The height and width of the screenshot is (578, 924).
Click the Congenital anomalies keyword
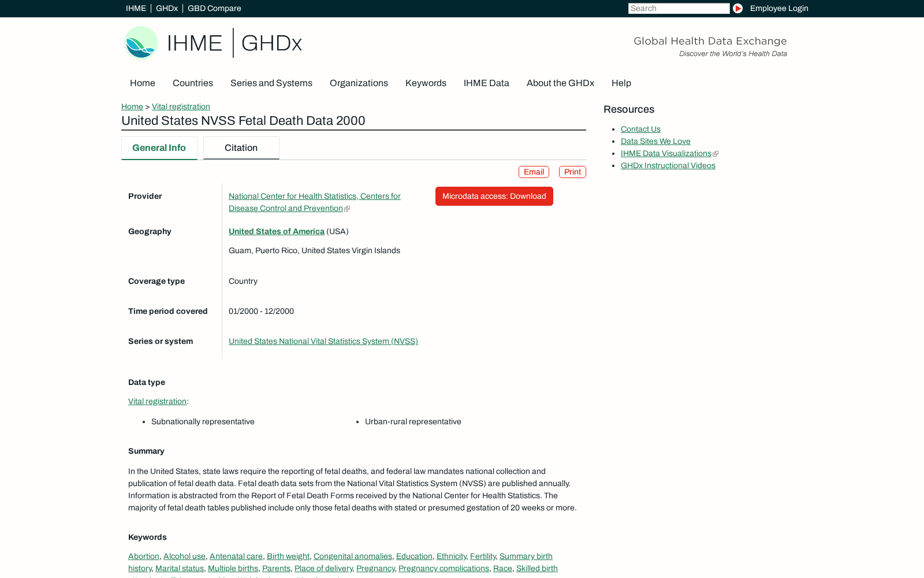tap(353, 556)
